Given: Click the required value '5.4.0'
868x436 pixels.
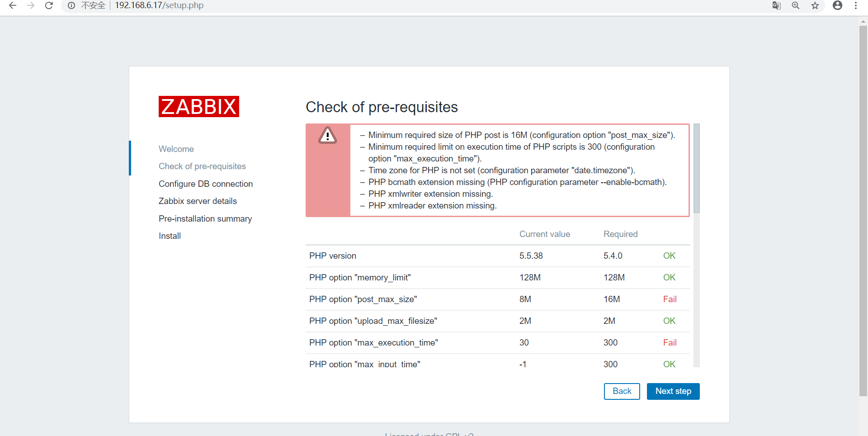Looking at the screenshot, I should coord(613,256).
